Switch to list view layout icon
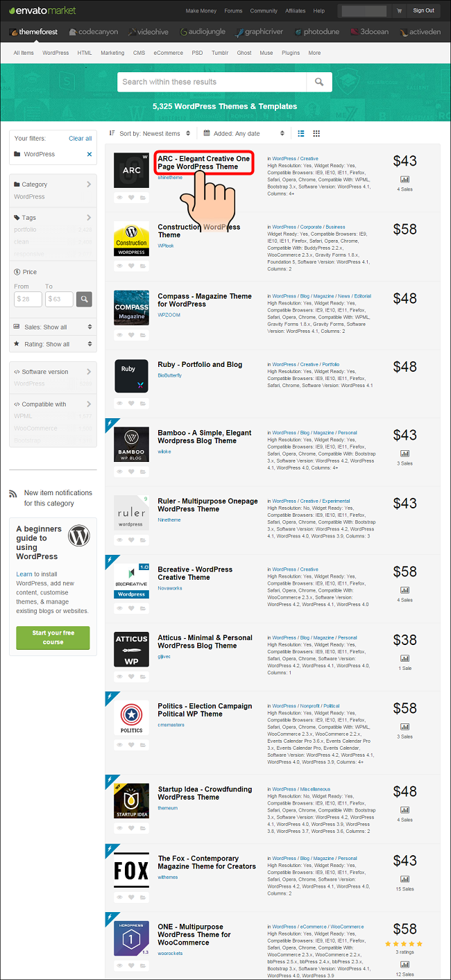Screen dimensions: 451x980 pyautogui.click(x=301, y=133)
